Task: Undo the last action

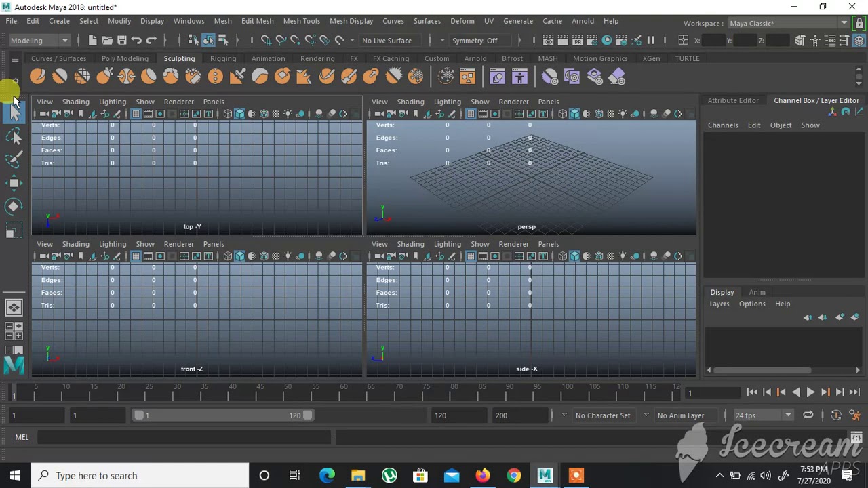Action: pyautogui.click(x=136, y=41)
